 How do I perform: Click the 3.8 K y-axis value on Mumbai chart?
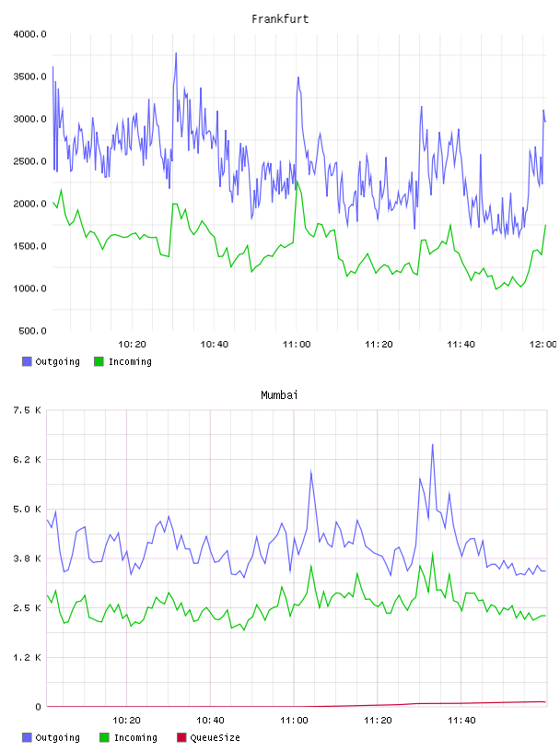(27, 558)
